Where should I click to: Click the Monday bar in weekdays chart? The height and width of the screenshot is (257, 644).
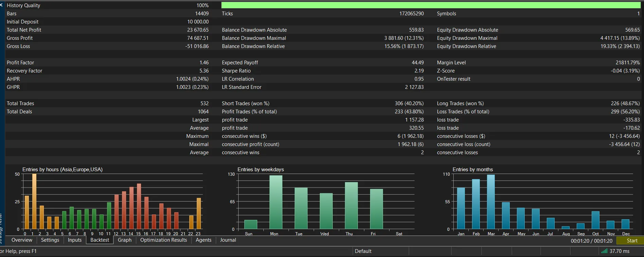(276, 202)
